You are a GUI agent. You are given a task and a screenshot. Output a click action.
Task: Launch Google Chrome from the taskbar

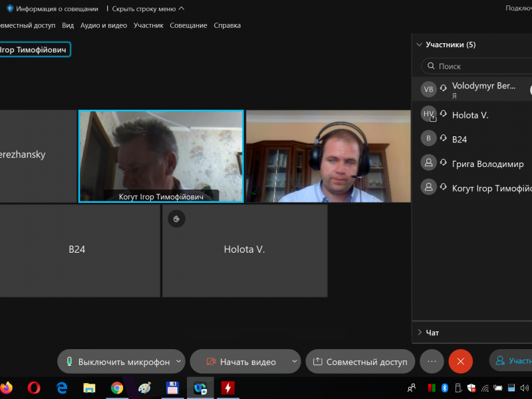(x=117, y=387)
